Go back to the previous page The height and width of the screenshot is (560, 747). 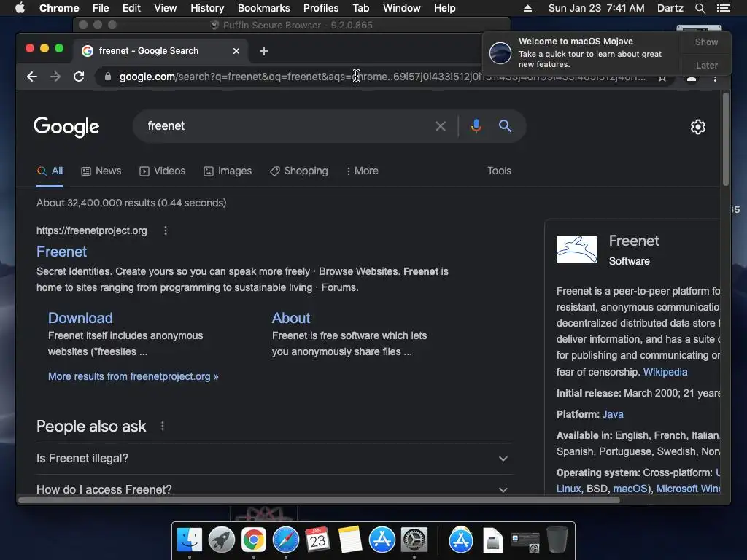pos(32,77)
